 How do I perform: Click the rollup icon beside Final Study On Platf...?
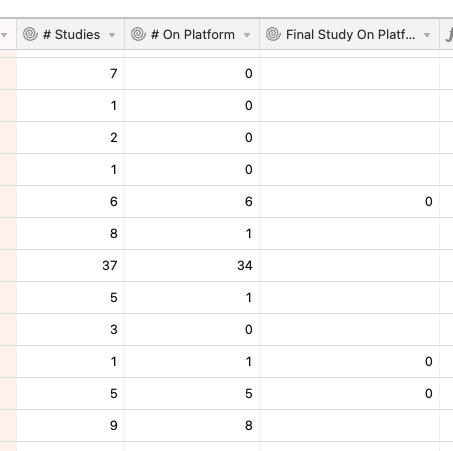coord(273,34)
